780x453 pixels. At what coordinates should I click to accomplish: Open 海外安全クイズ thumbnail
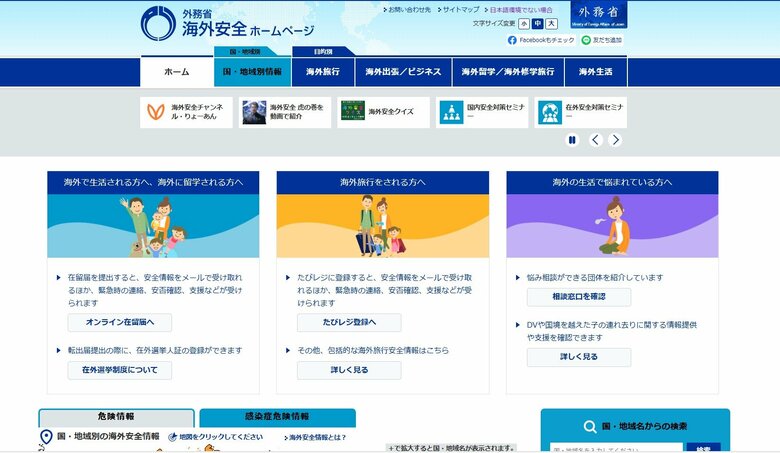(353, 110)
